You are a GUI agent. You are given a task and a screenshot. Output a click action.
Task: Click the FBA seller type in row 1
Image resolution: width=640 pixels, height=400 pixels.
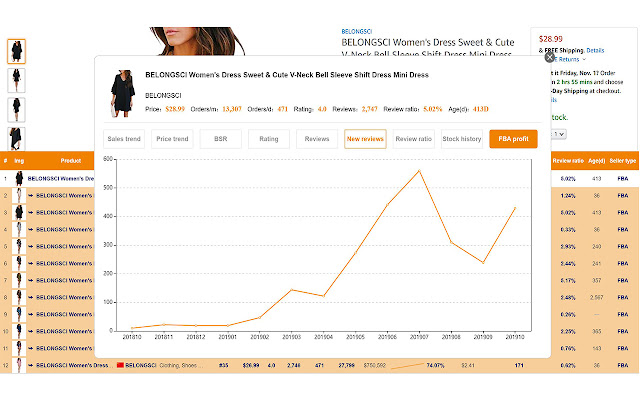click(622, 178)
